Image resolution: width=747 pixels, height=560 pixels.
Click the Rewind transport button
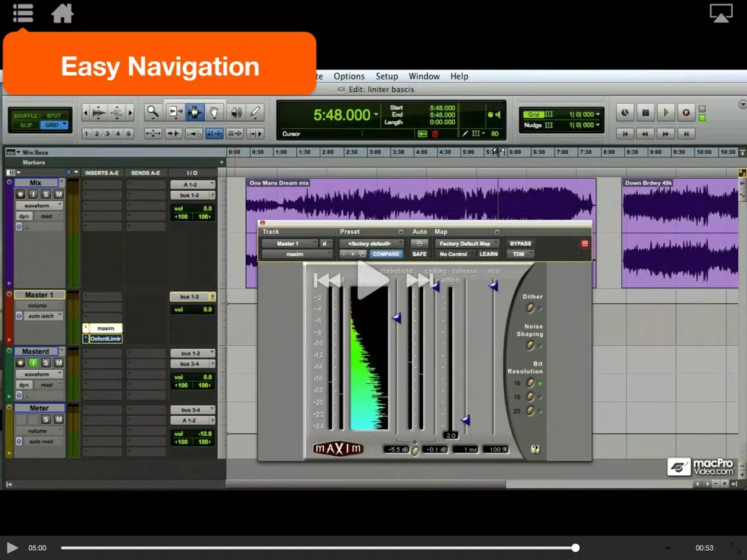(x=646, y=134)
